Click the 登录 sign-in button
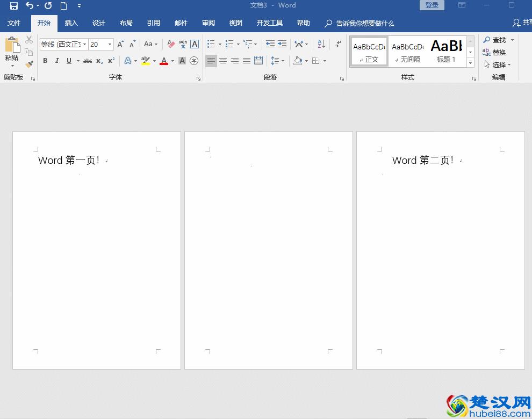The image size is (532, 419). (432, 5)
